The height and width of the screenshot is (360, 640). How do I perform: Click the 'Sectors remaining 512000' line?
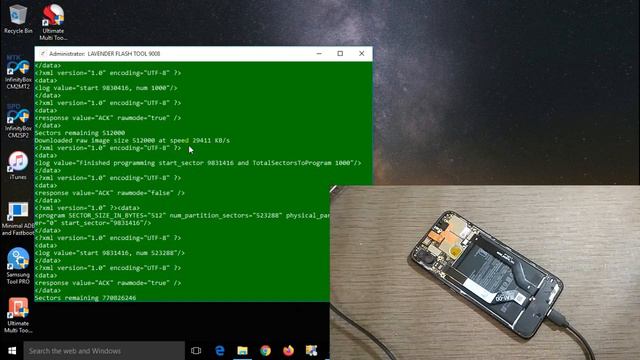point(80,133)
